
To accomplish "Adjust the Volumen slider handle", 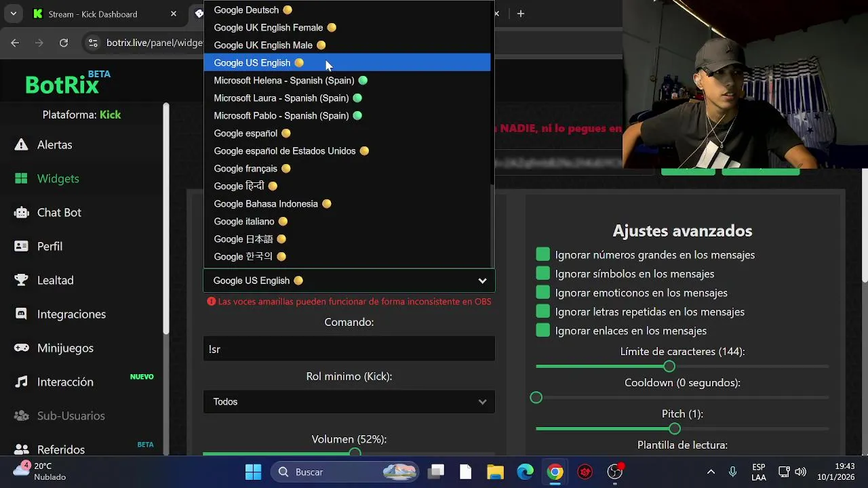I will [x=355, y=453].
